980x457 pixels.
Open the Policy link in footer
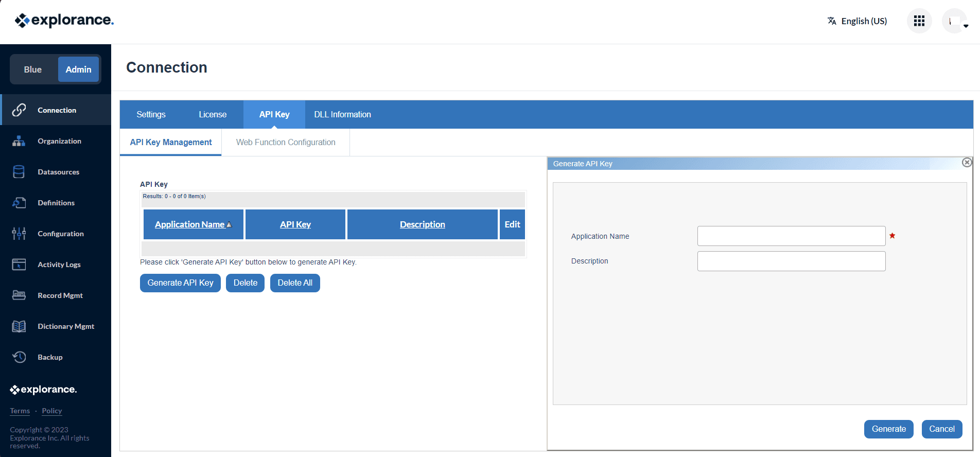pyautogui.click(x=52, y=411)
